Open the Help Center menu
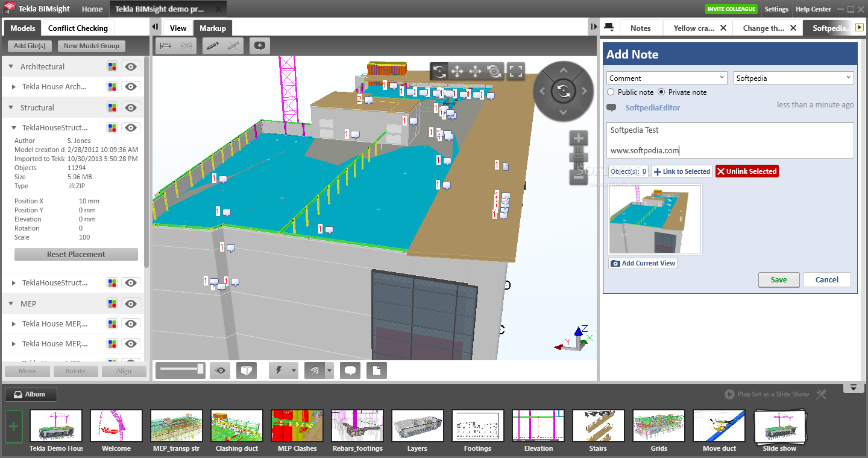 coord(813,9)
